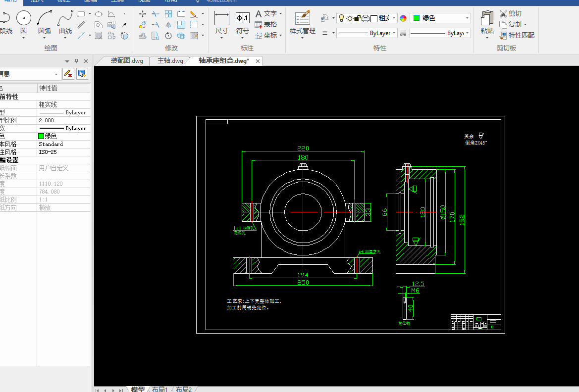This screenshot has height=392, width=579.
Task: Select the 圆弧 (arc) drawing tool
Action: coord(45,19)
